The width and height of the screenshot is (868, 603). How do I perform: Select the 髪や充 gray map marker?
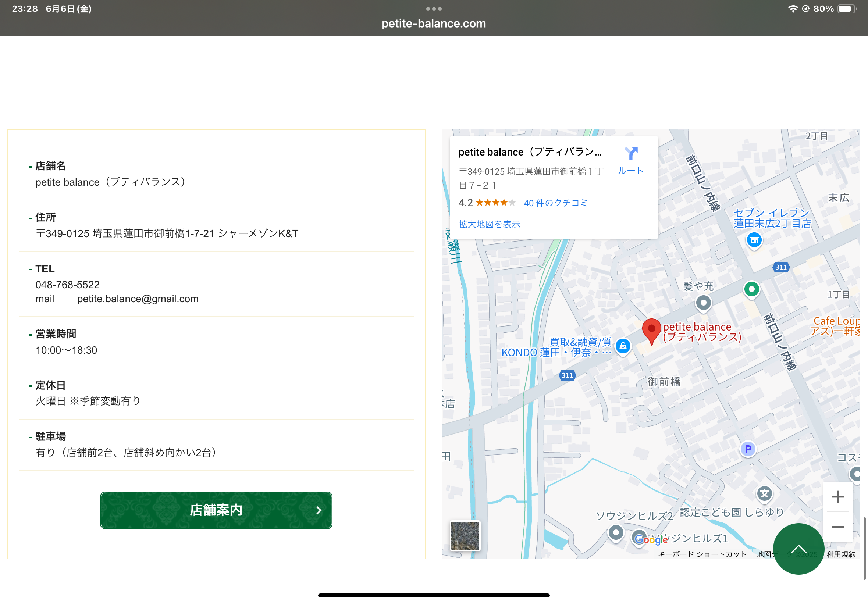point(703,303)
